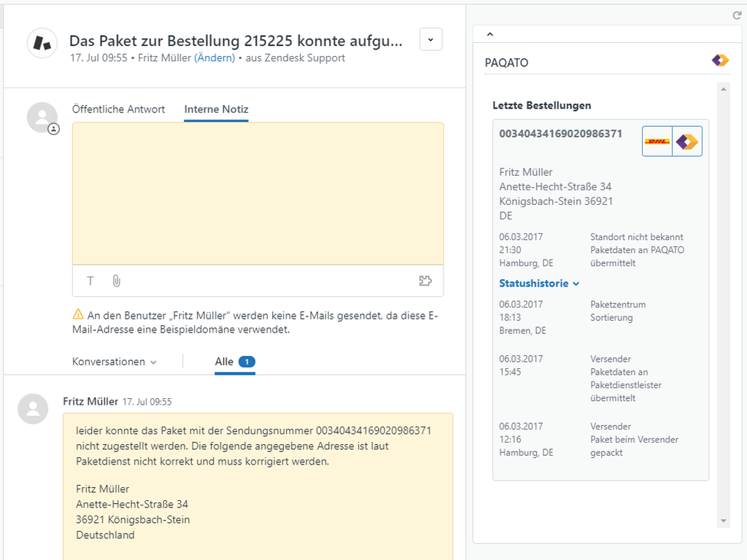Click tracking number 00340434169020986371 in panel
747x560 pixels.
coord(560,133)
